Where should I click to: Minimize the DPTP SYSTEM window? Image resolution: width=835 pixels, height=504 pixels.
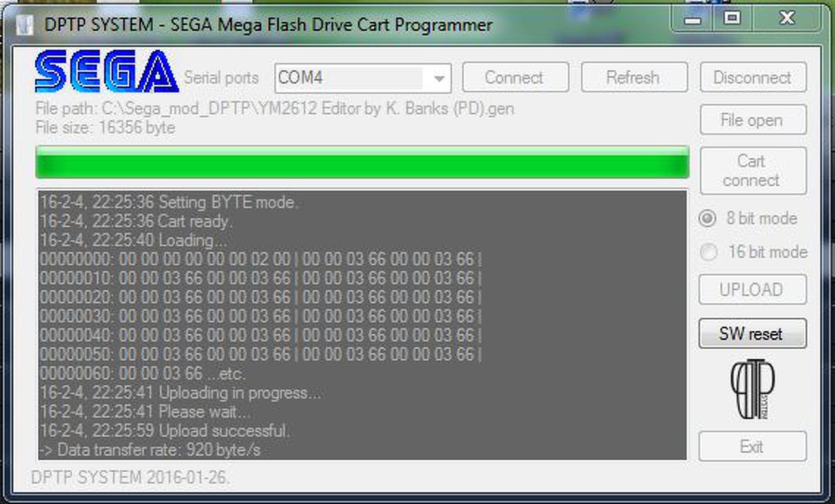coord(693,18)
